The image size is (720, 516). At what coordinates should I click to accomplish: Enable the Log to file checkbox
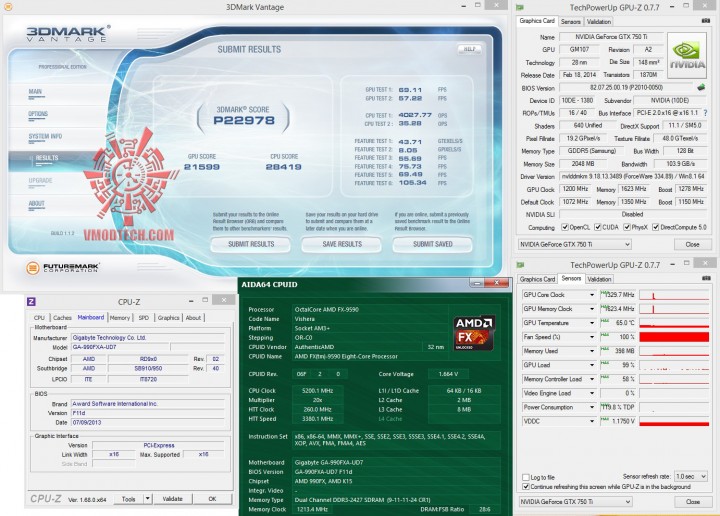pos(526,477)
